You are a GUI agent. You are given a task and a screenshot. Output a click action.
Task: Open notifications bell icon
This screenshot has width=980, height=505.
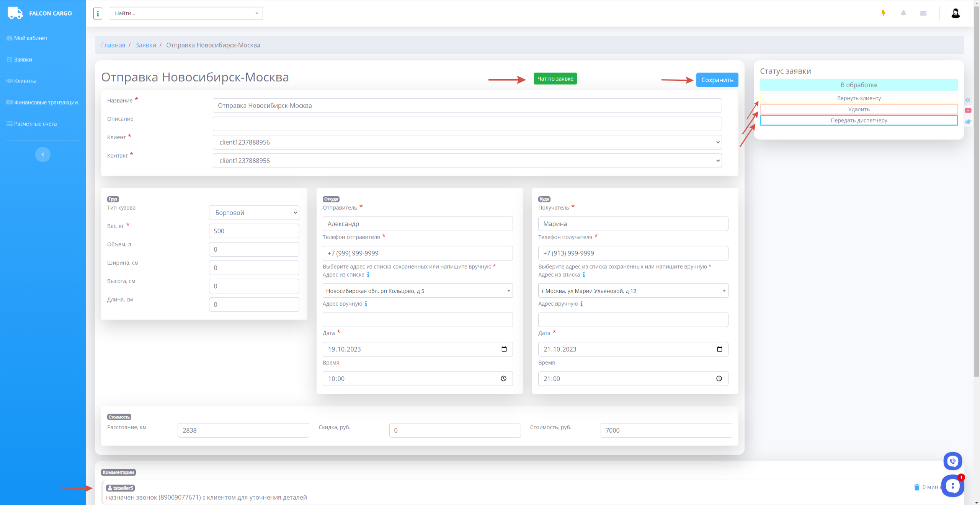click(x=903, y=13)
